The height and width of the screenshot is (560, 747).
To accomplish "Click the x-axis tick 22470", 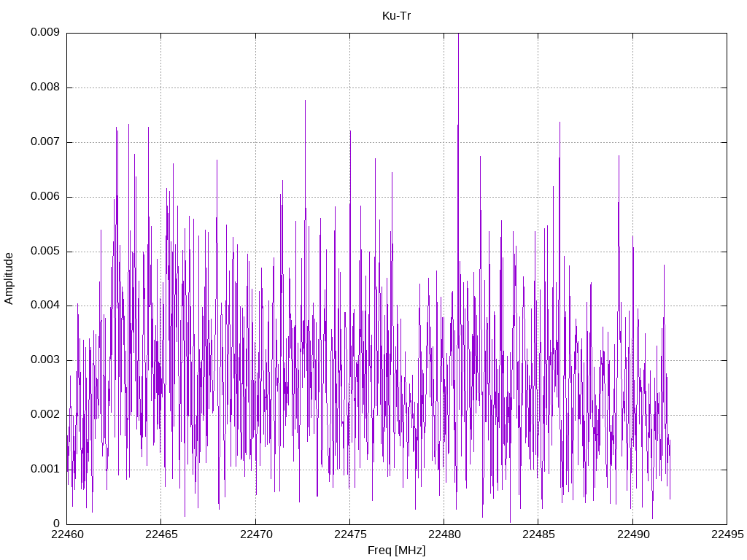I will point(256,534).
